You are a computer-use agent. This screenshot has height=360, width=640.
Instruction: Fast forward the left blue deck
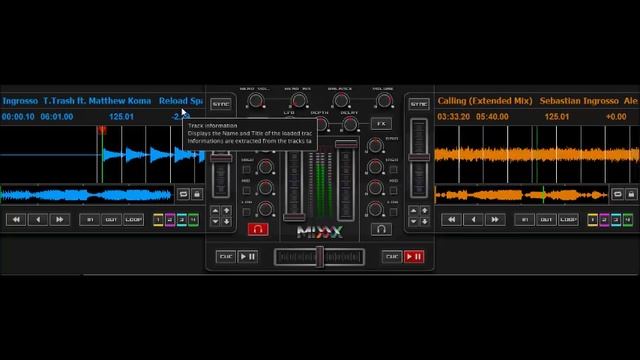pyautogui.click(x=59, y=220)
